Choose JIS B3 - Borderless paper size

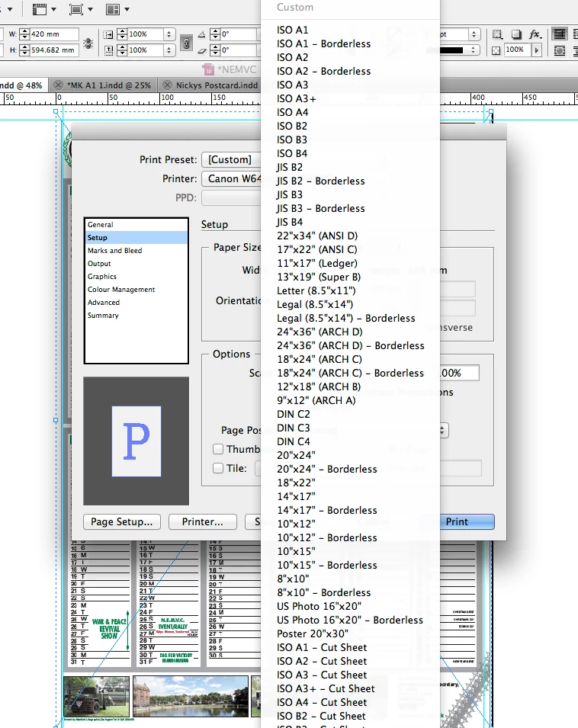(351, 208)
